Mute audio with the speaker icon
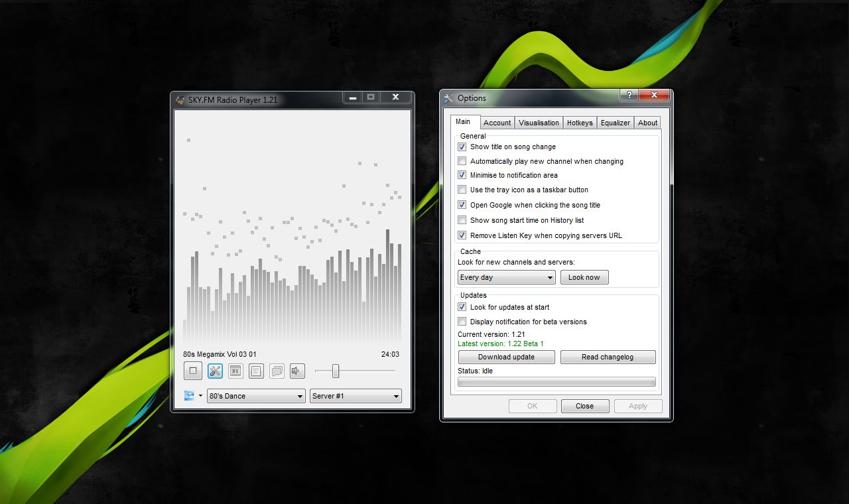Viewport: 849px width, 504px height. [297, 371]
